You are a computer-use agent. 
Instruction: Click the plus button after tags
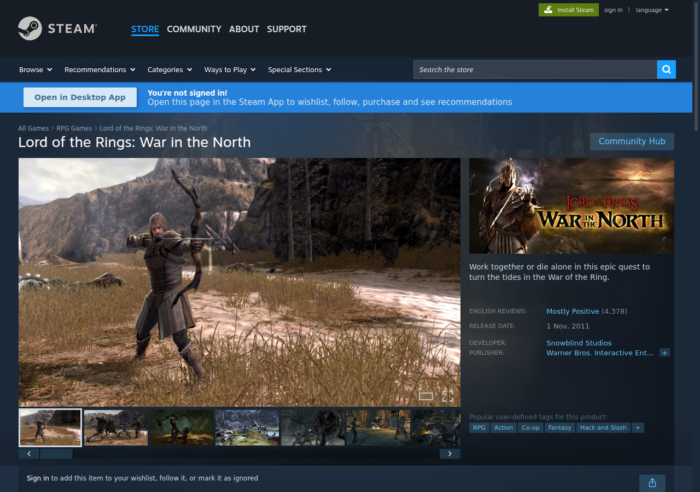tap(638, 428)
